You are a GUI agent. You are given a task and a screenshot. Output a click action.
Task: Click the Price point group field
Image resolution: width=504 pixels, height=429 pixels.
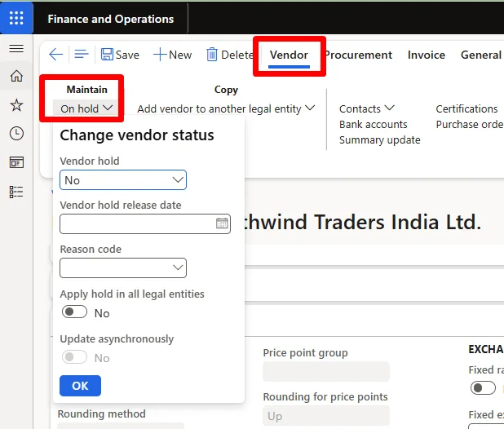coord(326,371)
